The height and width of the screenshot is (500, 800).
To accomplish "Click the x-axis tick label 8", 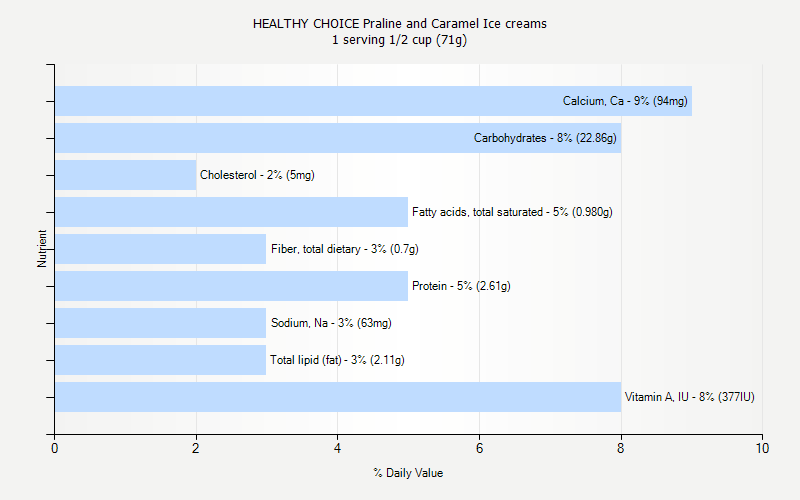I will pos(621,450).
